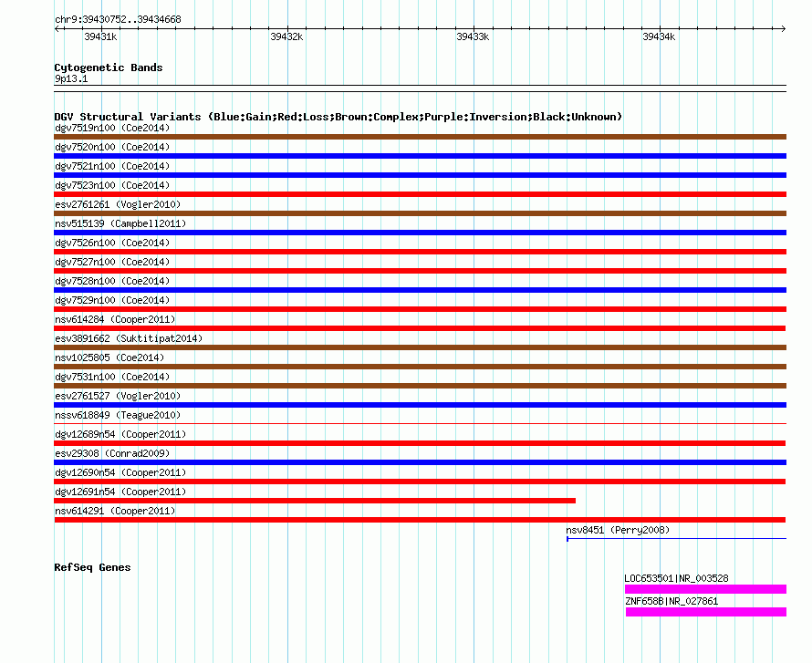Click the red dgv7529n100 variant bar
Screen dimensions: 812x663
[x=420, y=309]
